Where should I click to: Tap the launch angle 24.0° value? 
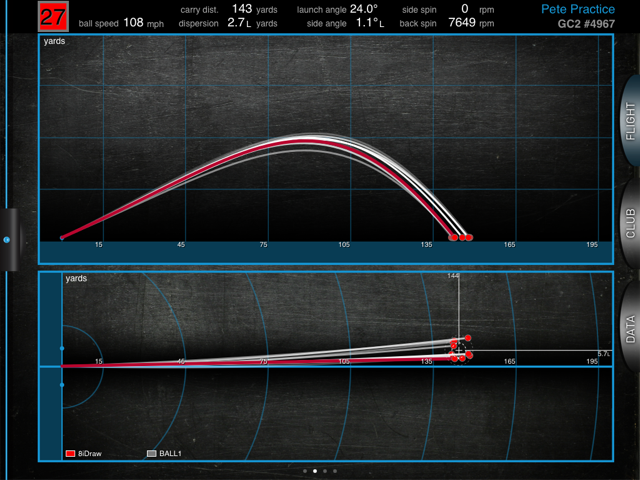pyautogui.click(x=363, y=8)
